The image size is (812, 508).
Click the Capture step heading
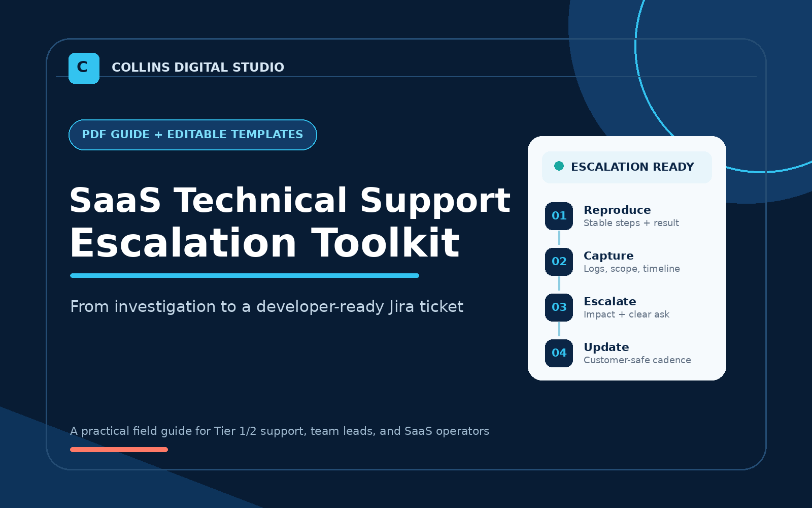click(608, 256)
